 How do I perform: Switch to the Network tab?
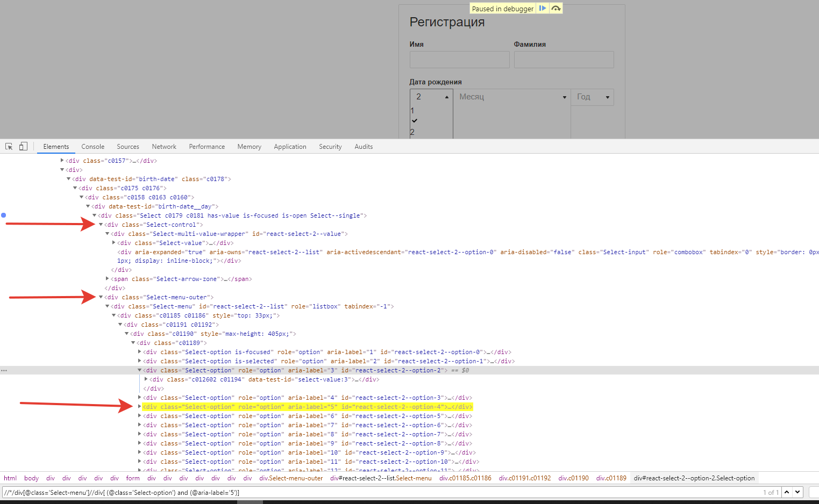164,147
